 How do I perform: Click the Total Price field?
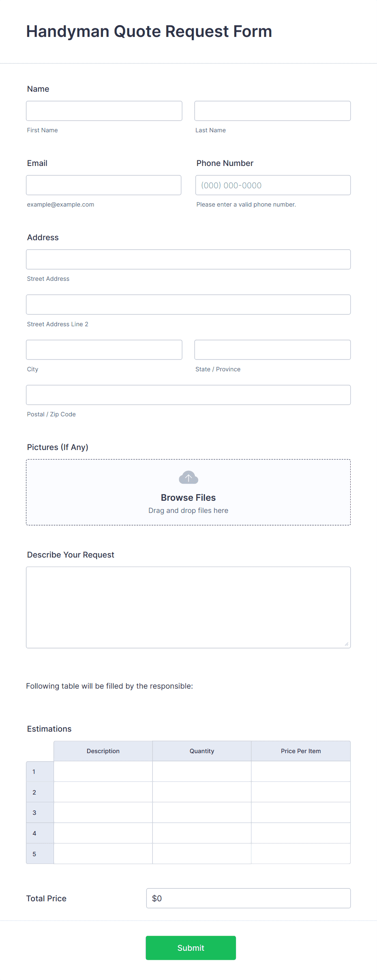tap(248, 898)
